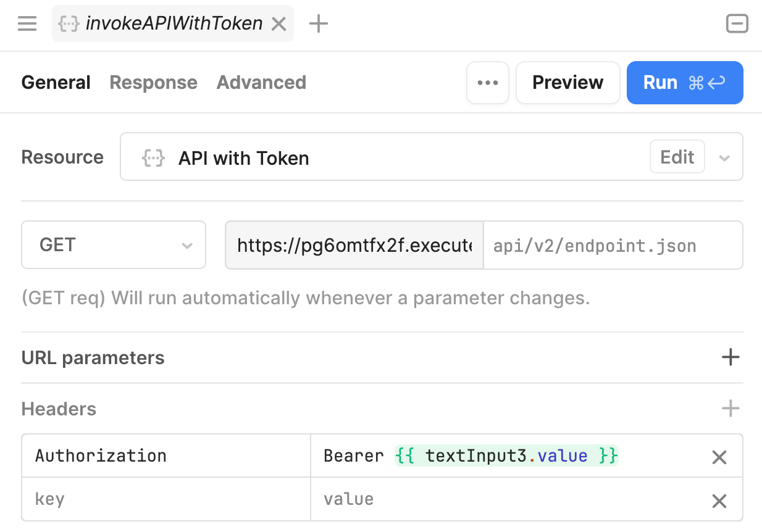Click the base URL field

(x=354, y=246)
